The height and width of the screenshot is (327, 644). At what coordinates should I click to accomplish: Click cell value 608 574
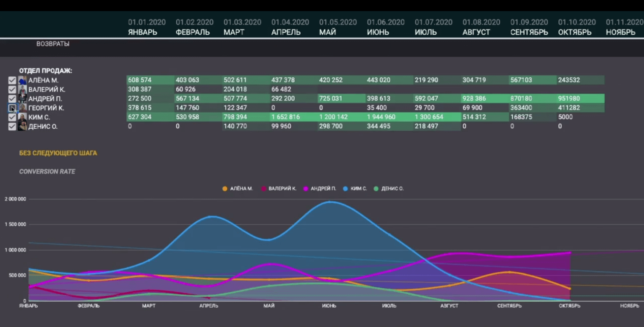tap(140, 80)
